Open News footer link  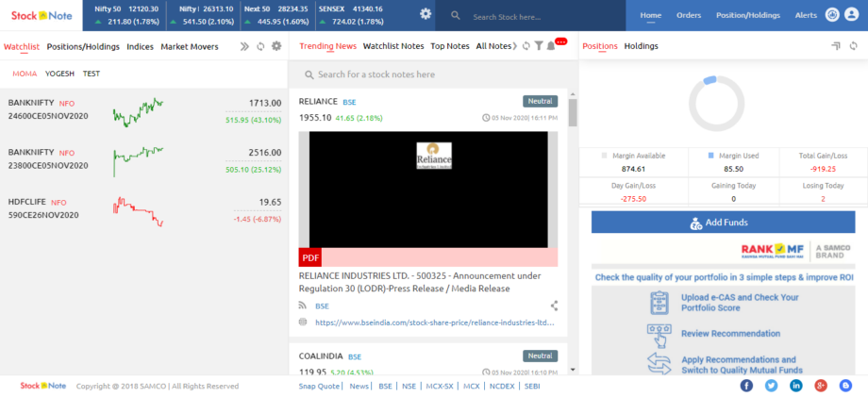(359, 386)
